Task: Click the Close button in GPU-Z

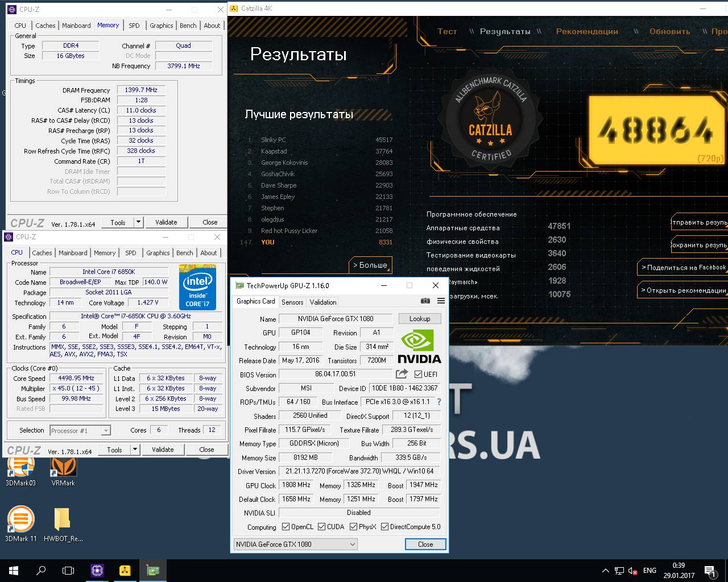Action: tap(425, 544)
